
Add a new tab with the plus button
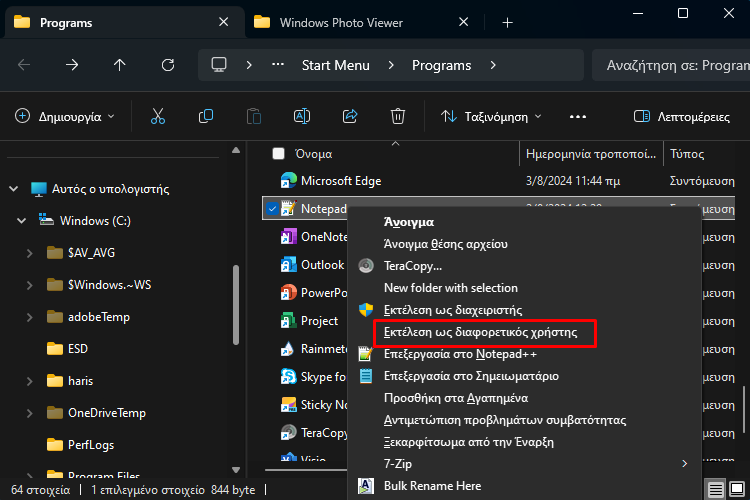pos(507,22)
